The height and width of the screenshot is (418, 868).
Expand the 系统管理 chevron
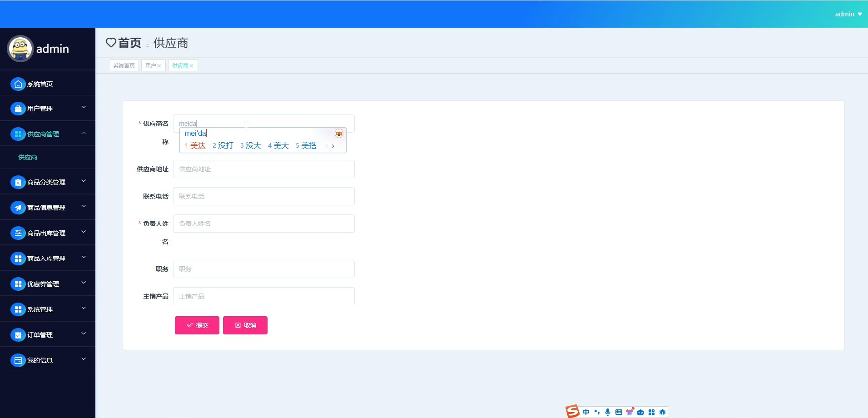[84, 309]
